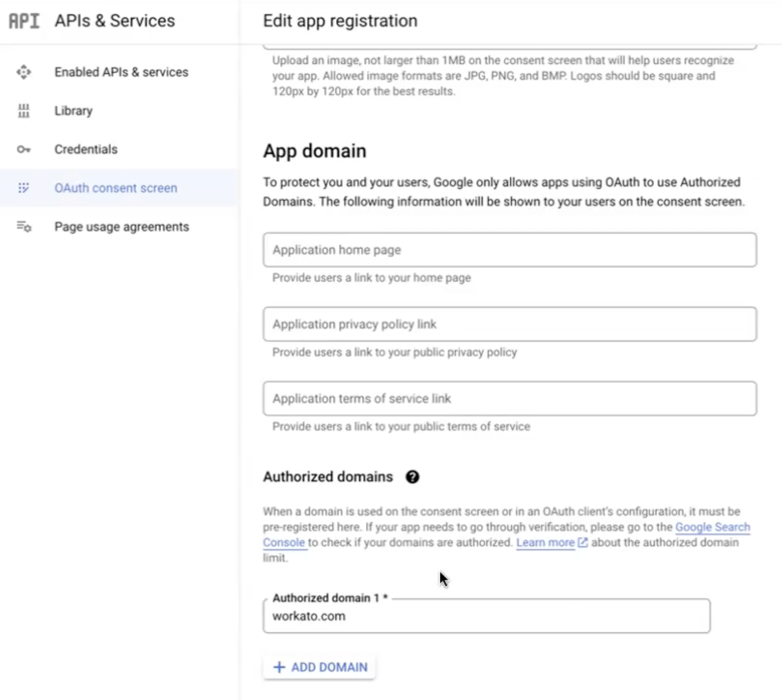Select Credentials in the sidebar
The image size is (782, 700).
86,149
